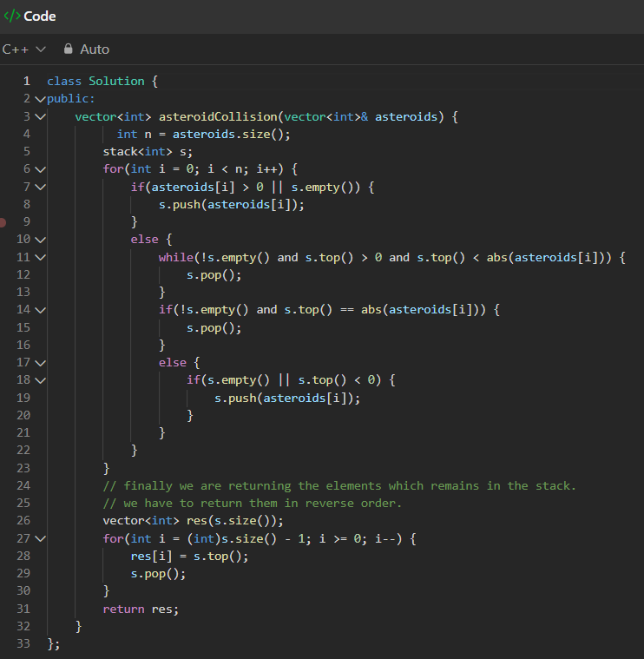The width and height of the screenshot is (644, 659).
Task: Click the 'class Solution {' line
Action: tap(102, 81)
